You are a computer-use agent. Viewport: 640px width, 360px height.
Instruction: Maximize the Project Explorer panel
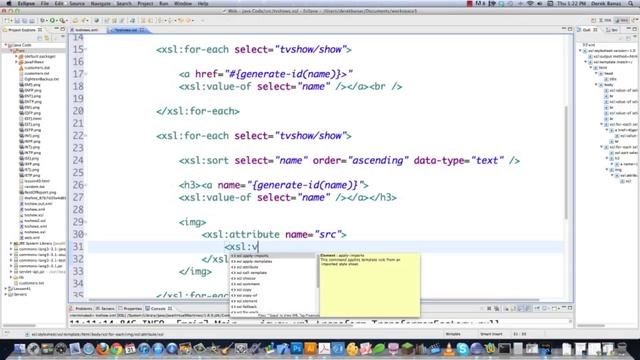coord(62,29)
